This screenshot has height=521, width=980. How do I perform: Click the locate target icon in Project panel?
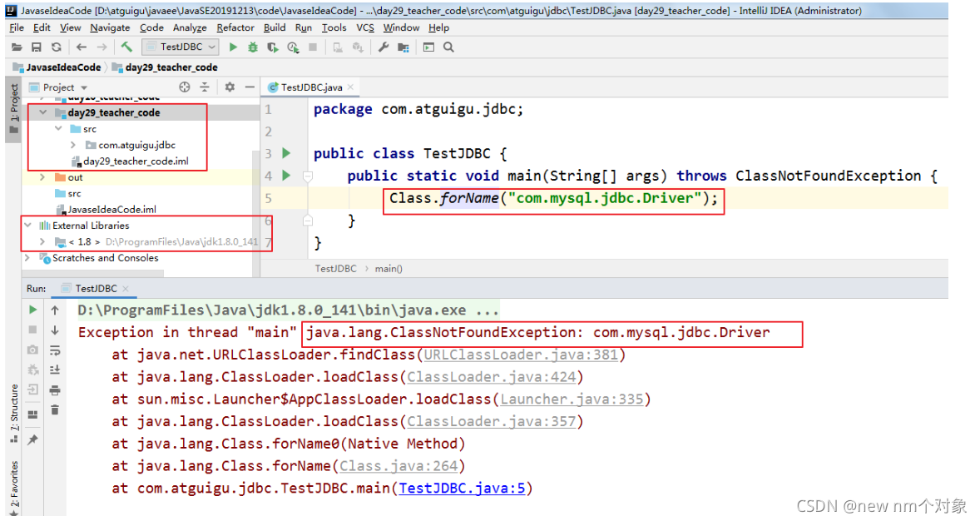[x=185, y=87]
